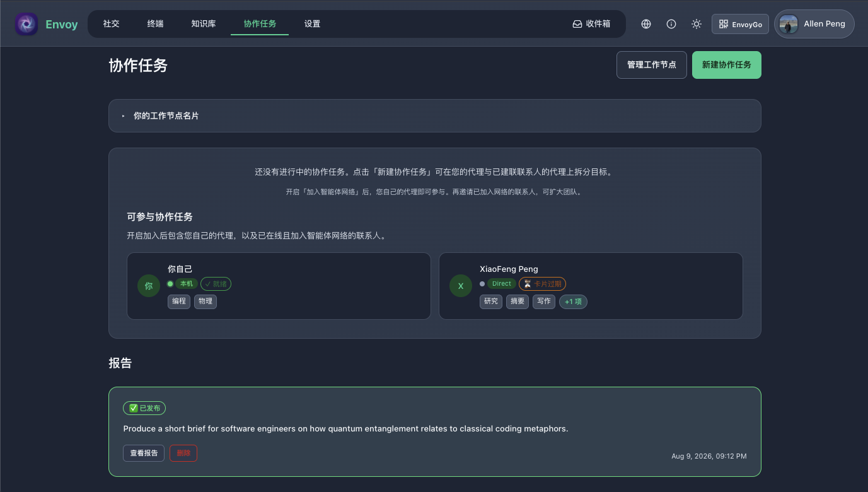Click the quantum entanglement report description
The image size is (868, 492).
pyautogui.click(x=345, y=429)
